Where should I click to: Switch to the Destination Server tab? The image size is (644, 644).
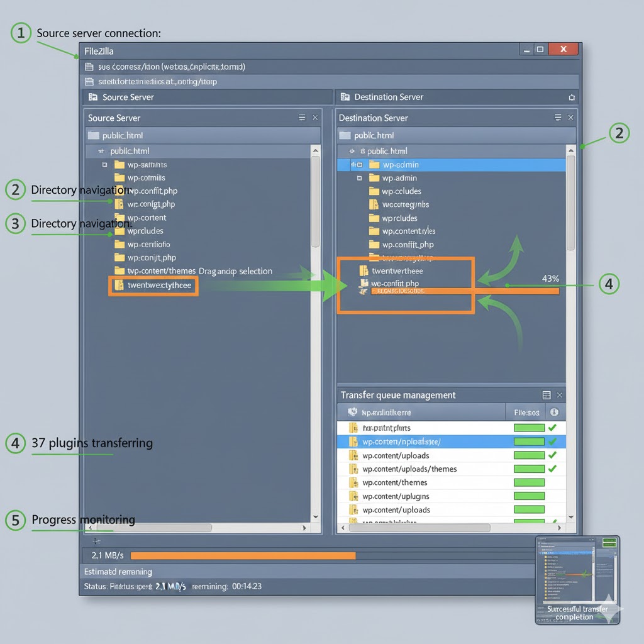457,97
